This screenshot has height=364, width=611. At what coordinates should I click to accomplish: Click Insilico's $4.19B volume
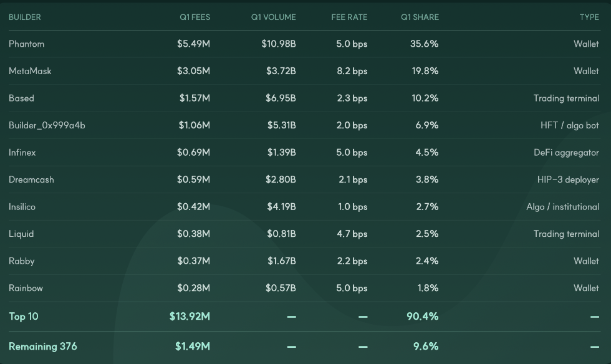coord(281,206)
